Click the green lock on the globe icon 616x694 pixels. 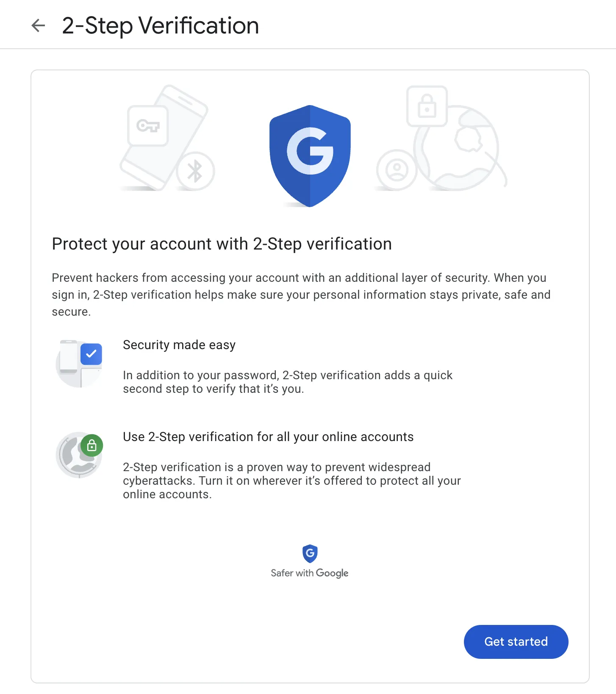(92, 445)
